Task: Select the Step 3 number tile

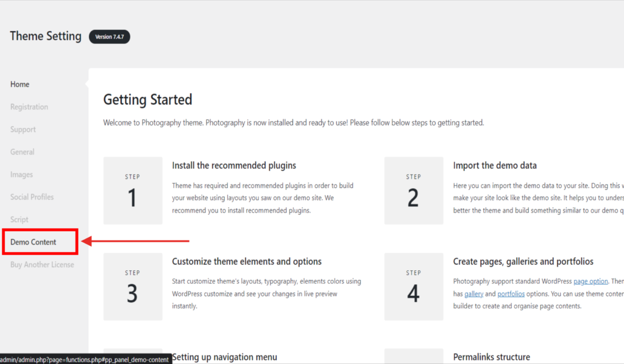Action: click(x=133, y=287)
